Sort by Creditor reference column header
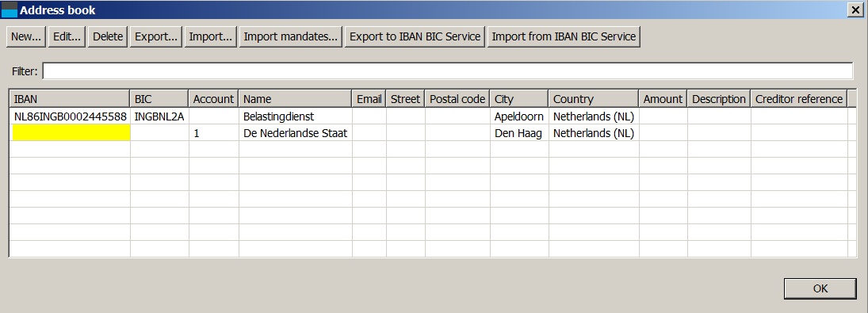 coord(799,99)
